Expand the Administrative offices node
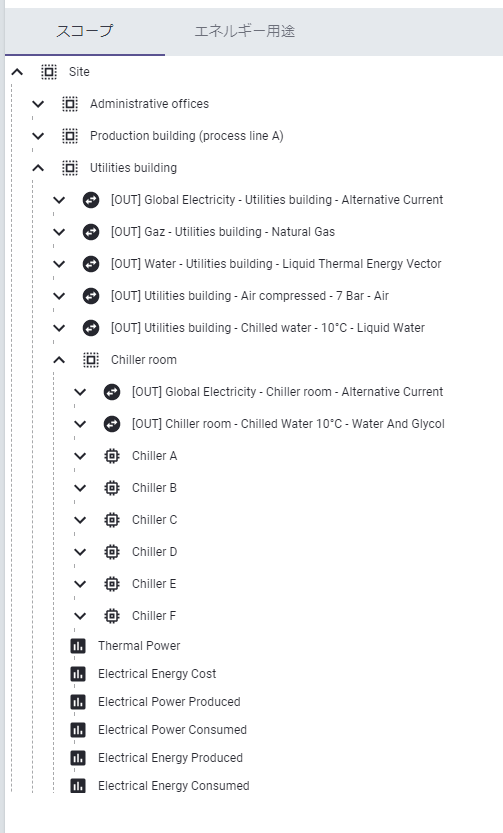Screen dimensions: 503x833 click(38, 104)
